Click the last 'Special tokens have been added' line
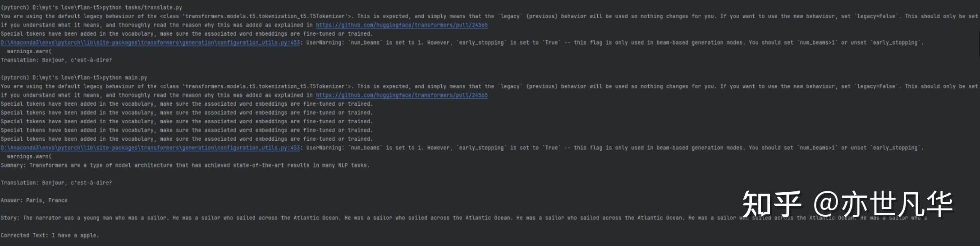 [x=187, y=139]
